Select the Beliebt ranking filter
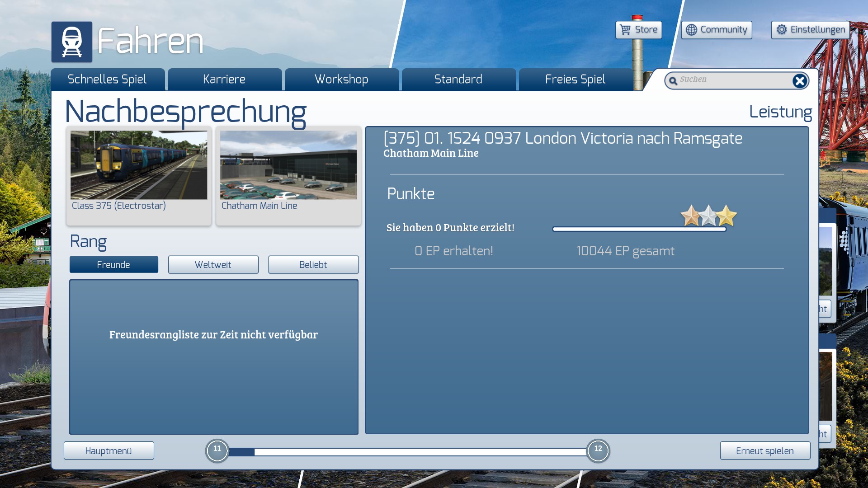The image size is (868, 488). (313, 265)
